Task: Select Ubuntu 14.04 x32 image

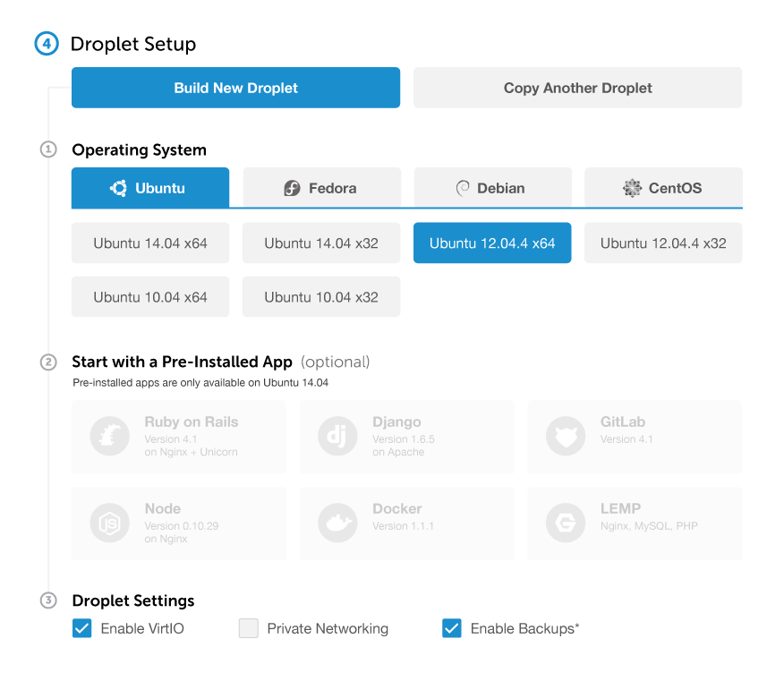Action: pyautogui.click(x=321, y=243)
